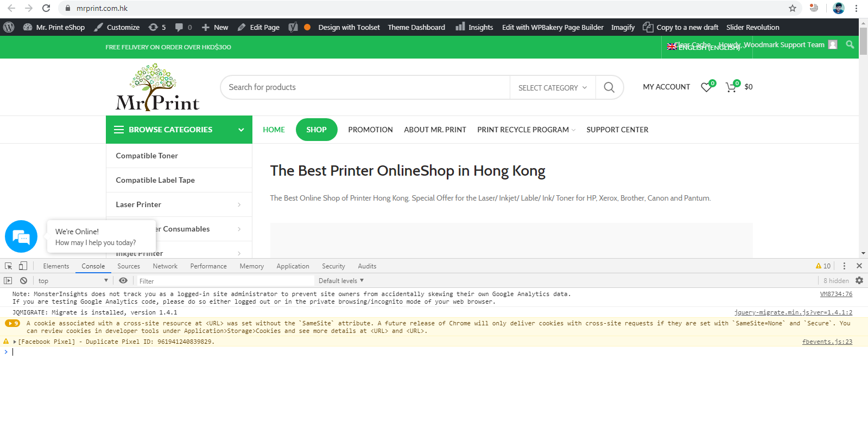Viewport: 868px width, 443px height.
Task: Switch to the Elements tab
Action: click(x=56, y=266)
